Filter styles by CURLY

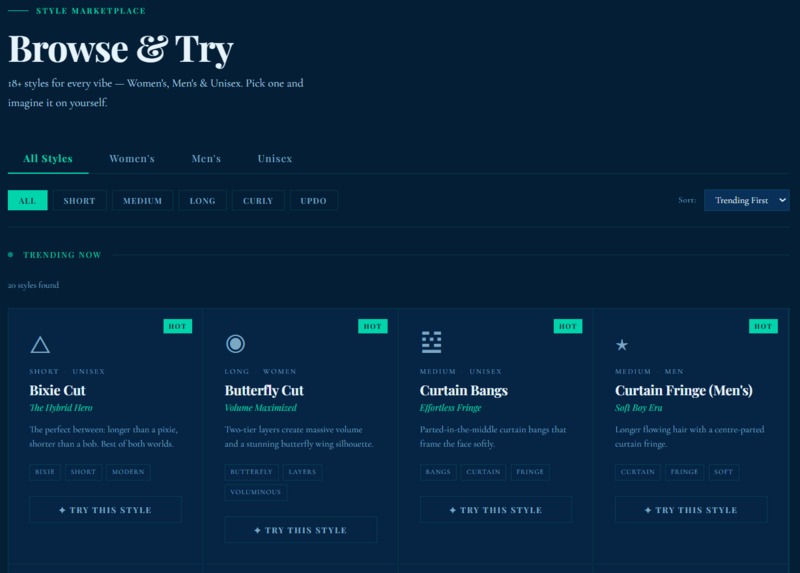click(x=258, y=201)
